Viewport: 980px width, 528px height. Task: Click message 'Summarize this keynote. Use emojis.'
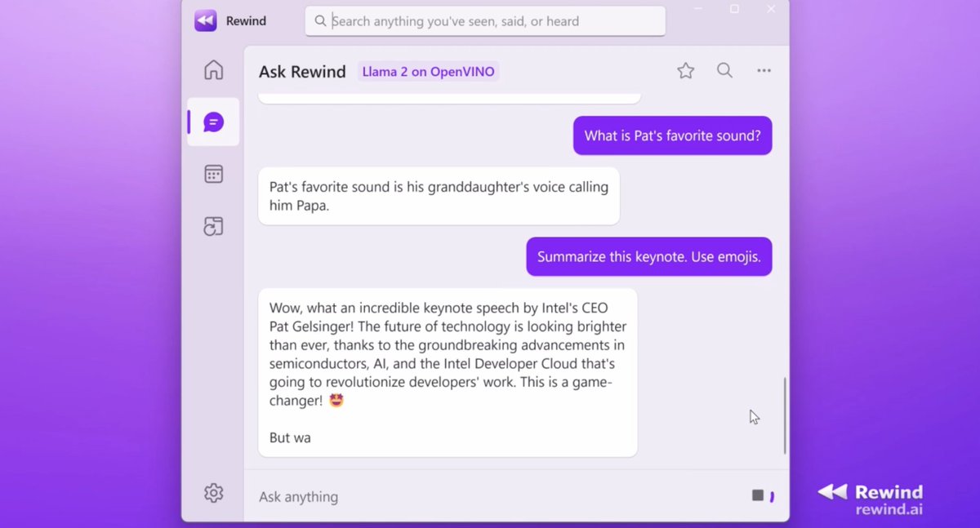pyautogui.click(x=648, y=256)
